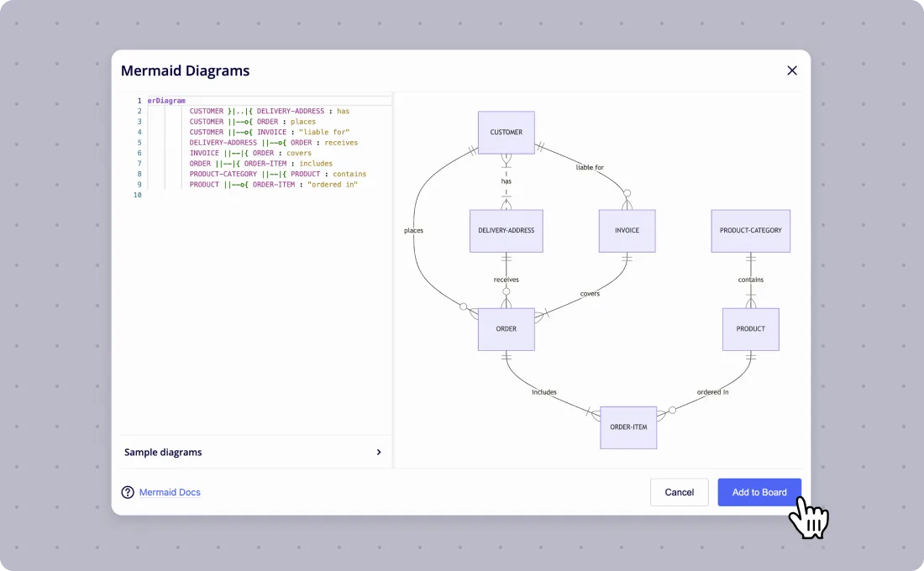Click the "places" relationship label
Viewport: 924px width, 571px height.
click(413, 230)
